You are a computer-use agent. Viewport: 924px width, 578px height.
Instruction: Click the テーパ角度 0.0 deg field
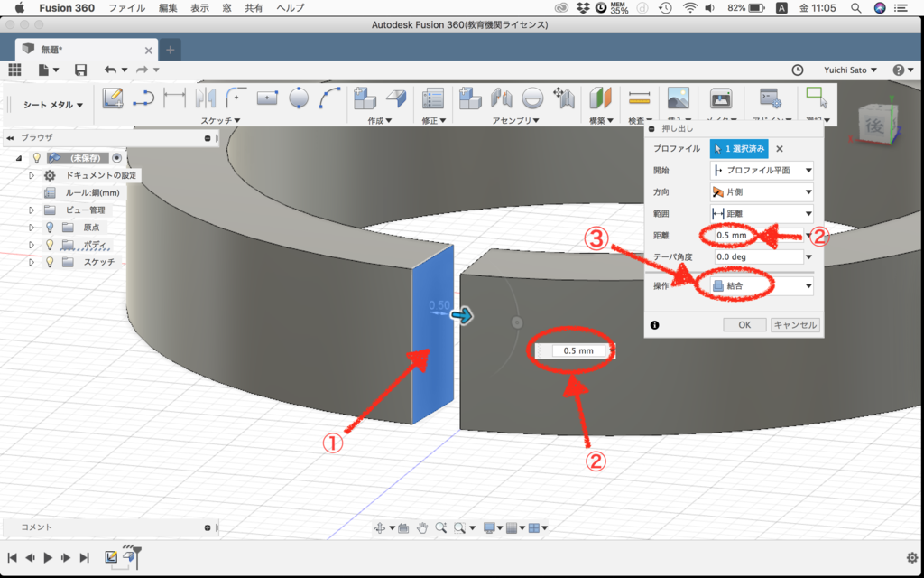[758, 257]
